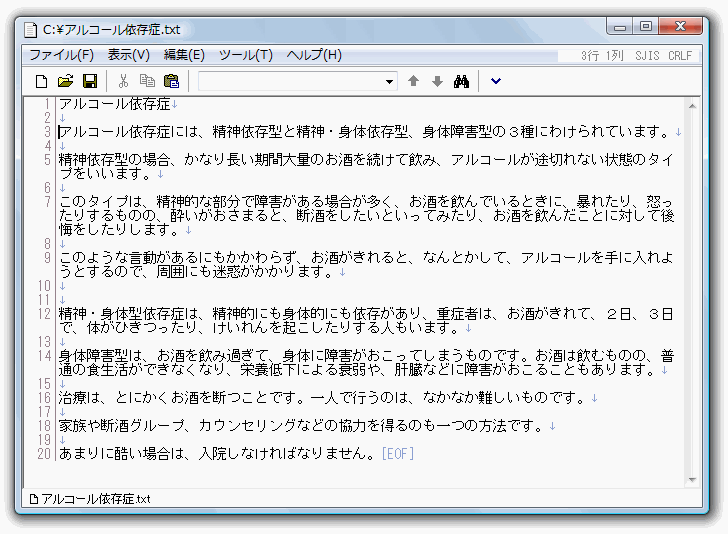Cut selection with the scissors icon
The width and height of the screenshot is (728, 534).
pyautogui.click(x=123, y=81)
